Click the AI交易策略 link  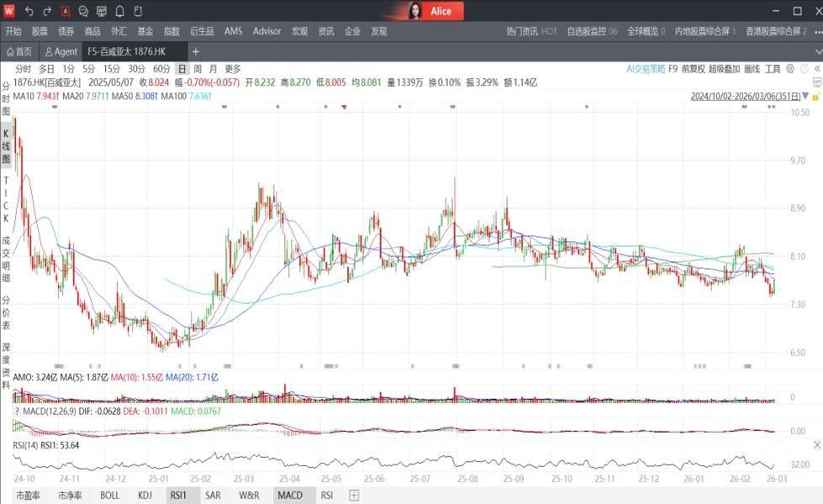click(x=646, y=69)
